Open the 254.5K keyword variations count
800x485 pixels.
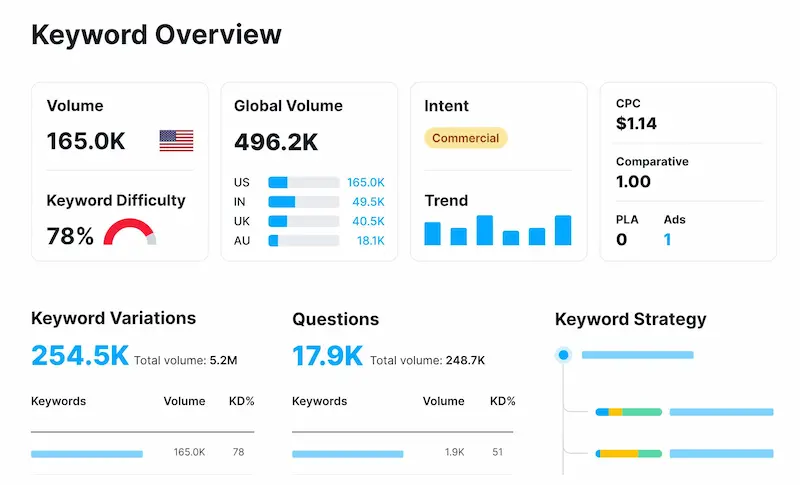coord(80,355)
